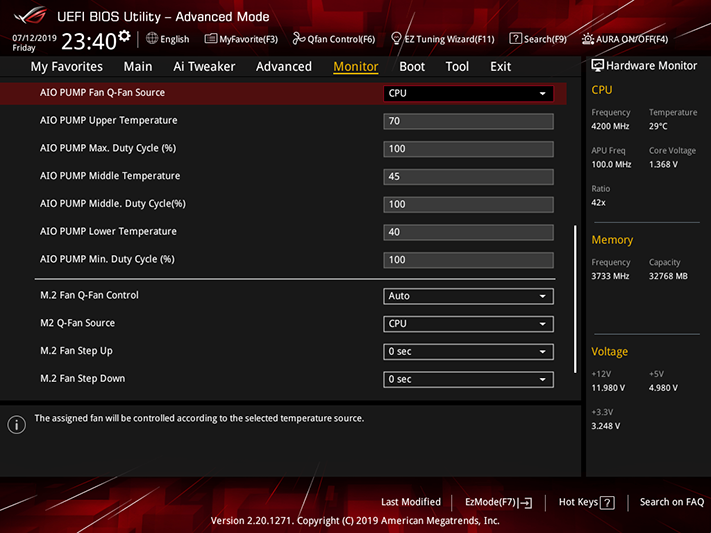Click the English language globe icon
Screen dimensions: 711x533
(152, 39)
